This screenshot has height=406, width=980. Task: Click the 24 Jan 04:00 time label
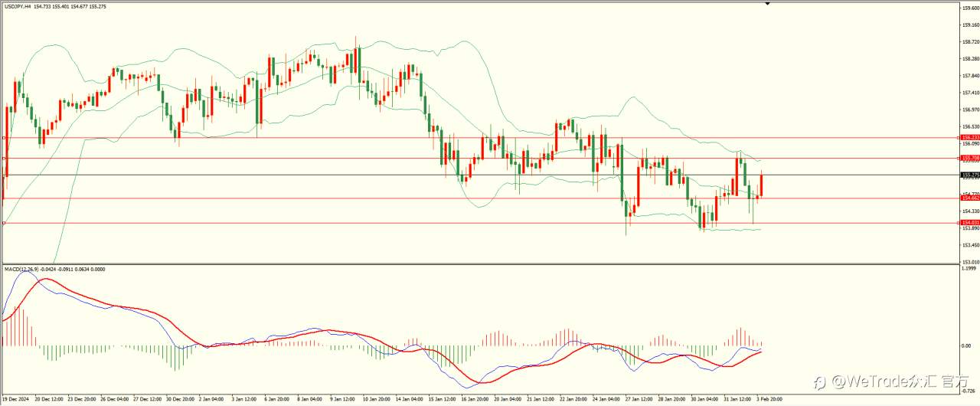605,399
